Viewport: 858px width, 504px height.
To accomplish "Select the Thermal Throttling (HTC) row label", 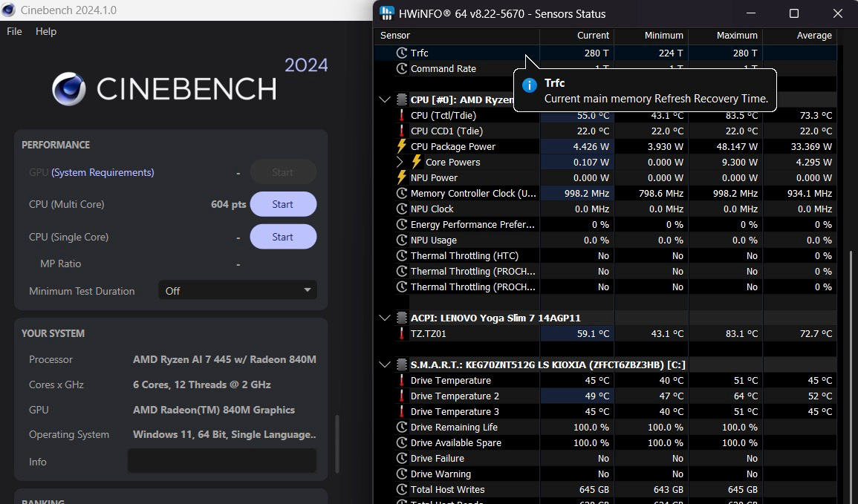I will [464, 256].
